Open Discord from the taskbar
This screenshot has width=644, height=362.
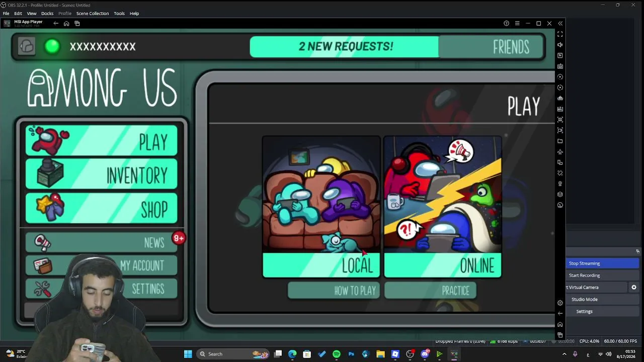coord(425,354)
